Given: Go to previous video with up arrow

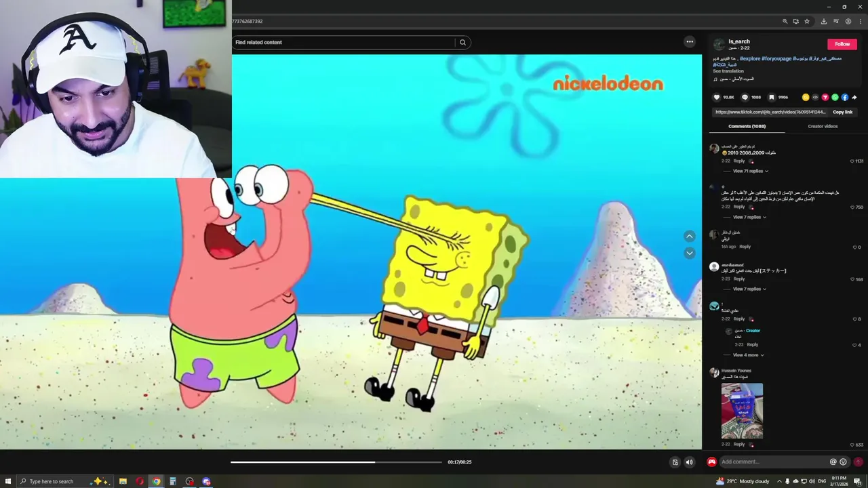Looking at the screenshot, I should (x=690, y=237).
